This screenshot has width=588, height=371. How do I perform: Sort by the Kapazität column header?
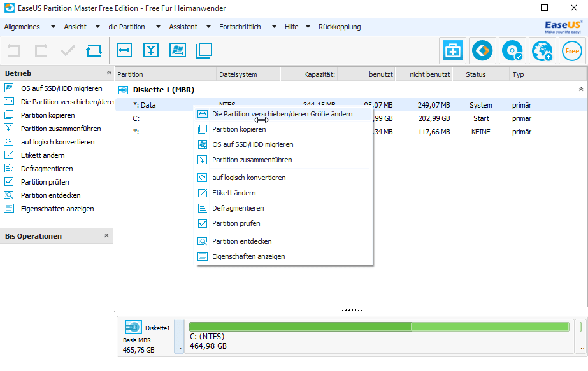click(310, 74)
